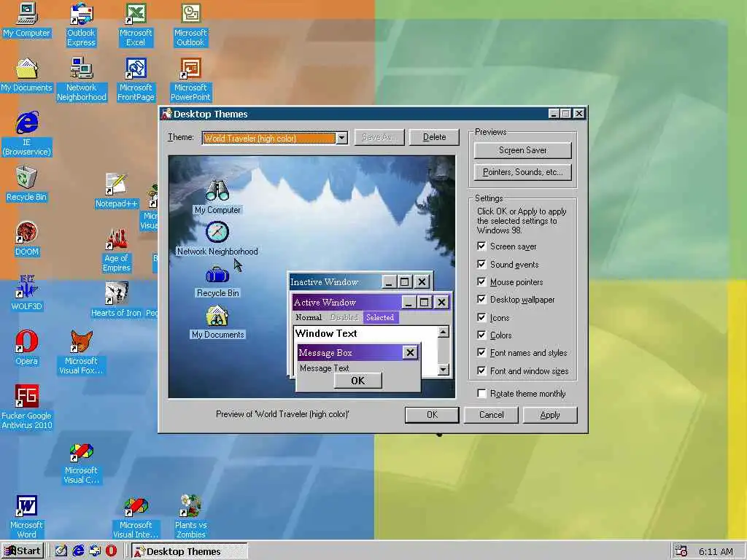Enable Rotate theme monthly

point(481,393)
